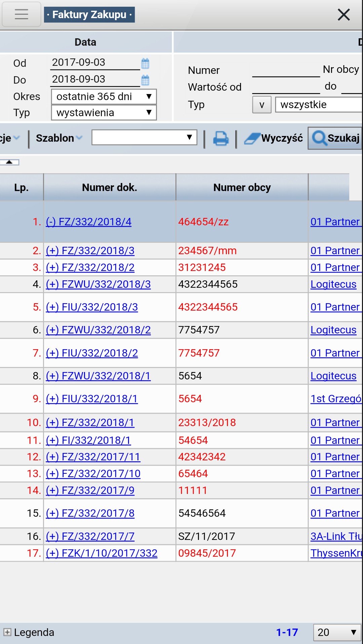Open page size dropdown showing 20
363x644 pixels.
[x=337, y=632]
